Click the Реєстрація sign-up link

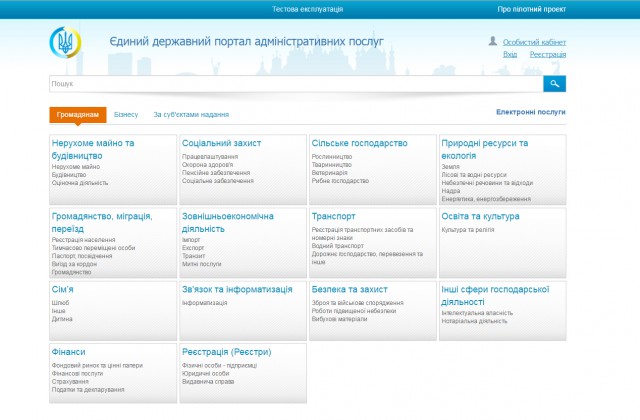[x=547, y=55]
